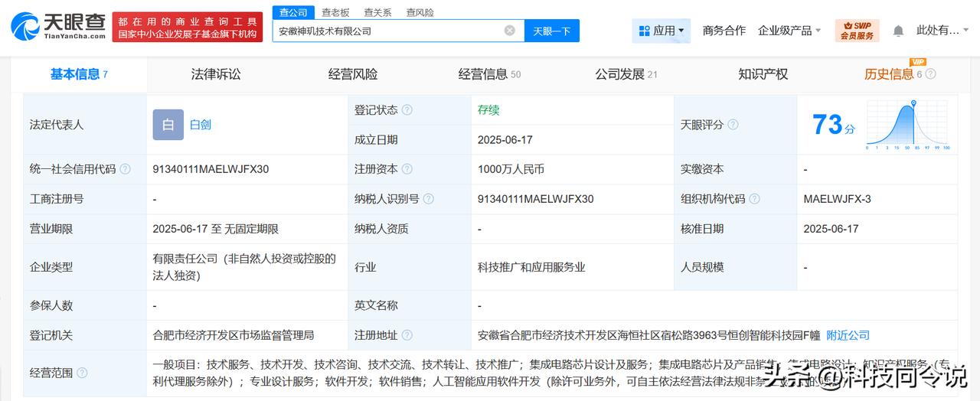
Task: Click the 存续 status value
Action: coord(488,110)
